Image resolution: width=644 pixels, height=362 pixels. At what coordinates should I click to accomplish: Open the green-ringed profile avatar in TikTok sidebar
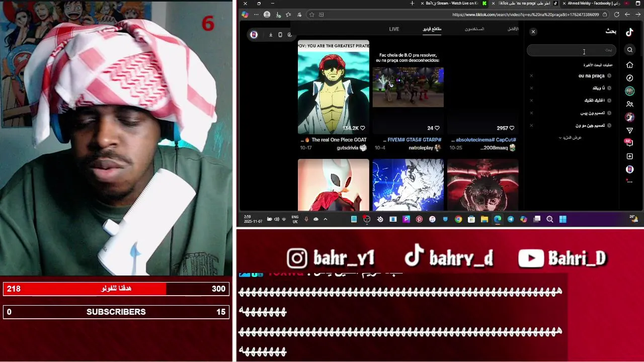click(629, 91)
